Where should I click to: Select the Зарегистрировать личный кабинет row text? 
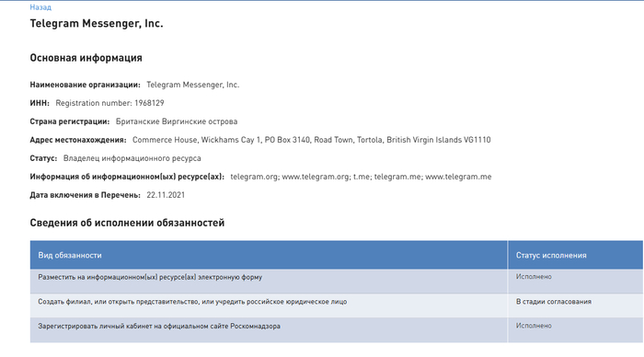[159, 327]
